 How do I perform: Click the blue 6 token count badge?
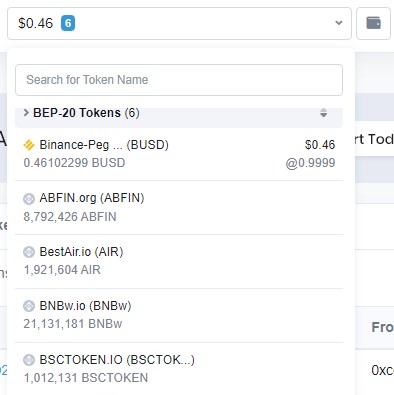tap(68, 23)
